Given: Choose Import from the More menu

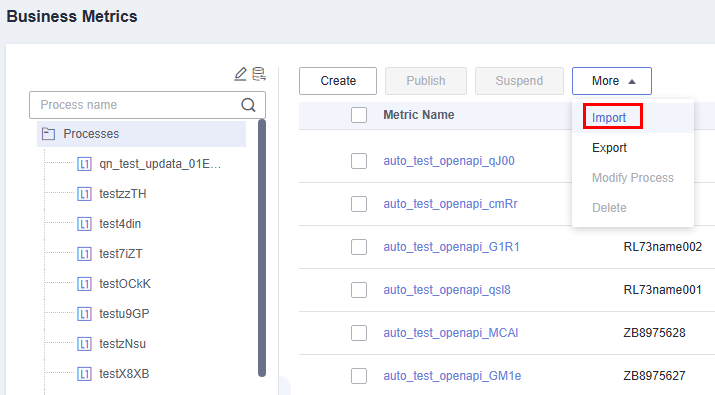Looking at the screenshot, I should pyautogui.click(x=609, y=118).
